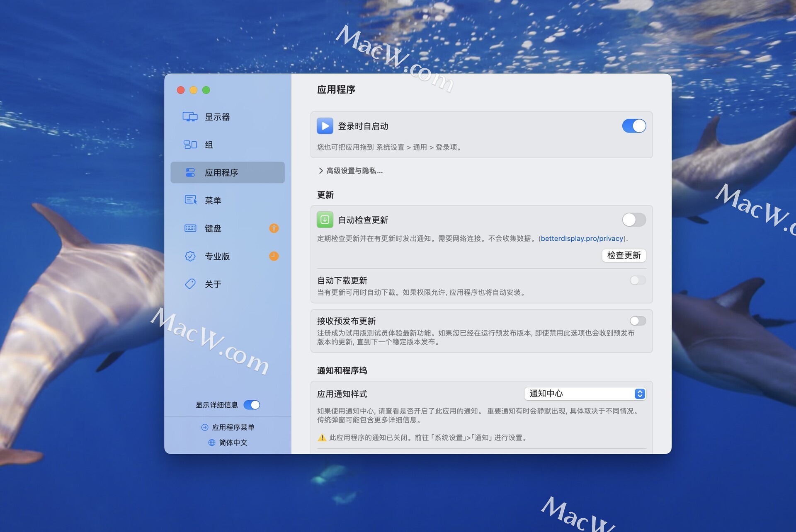Click the 键盘 keyboard icon in sidebar
The image size is (796, 532).
190,228
